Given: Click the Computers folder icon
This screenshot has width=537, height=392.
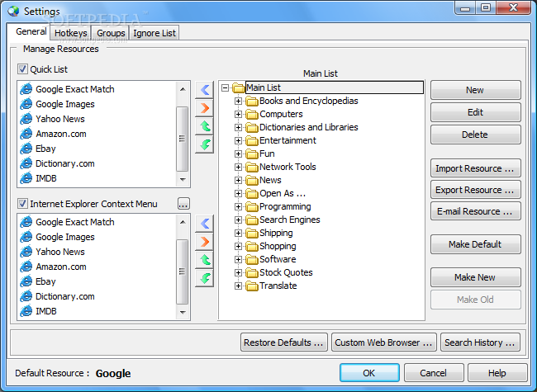Looking at the screenshot, I should point(252,114).
